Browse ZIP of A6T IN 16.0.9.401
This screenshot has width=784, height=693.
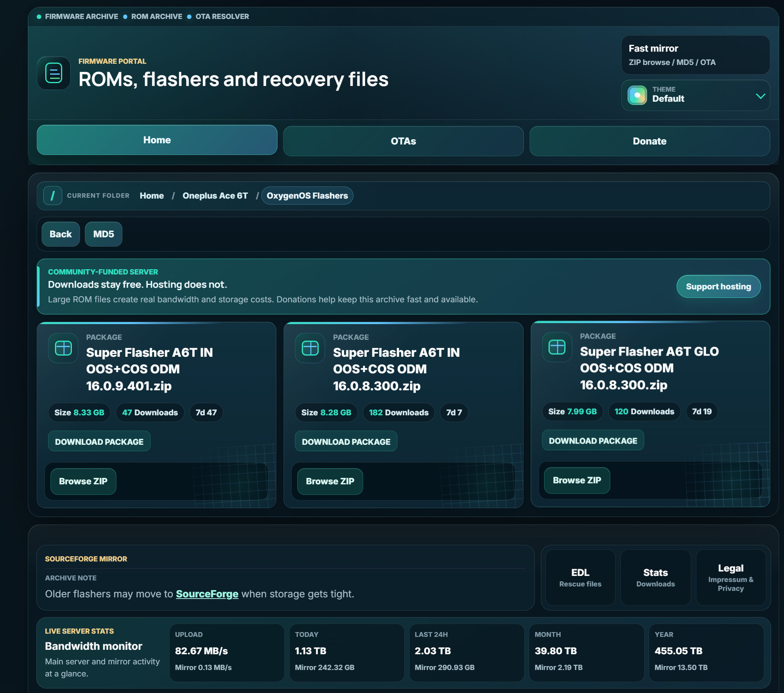(x=83, y=481)
